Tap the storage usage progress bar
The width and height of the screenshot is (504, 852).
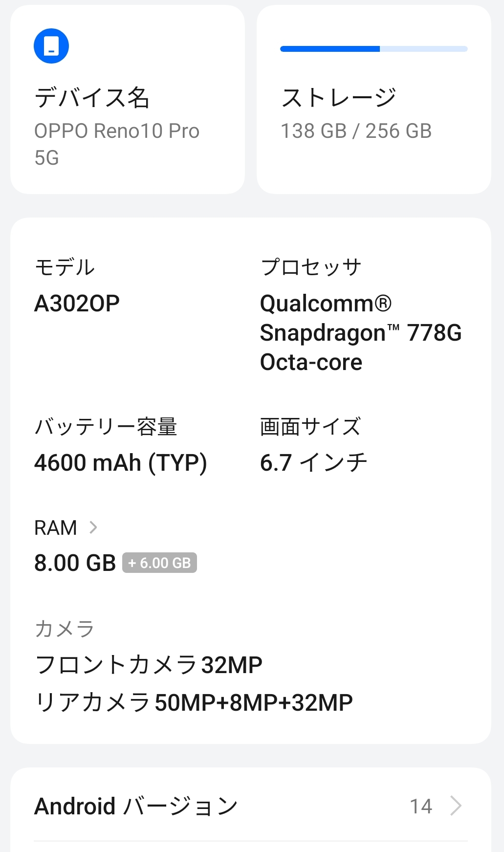coord(373,49)
